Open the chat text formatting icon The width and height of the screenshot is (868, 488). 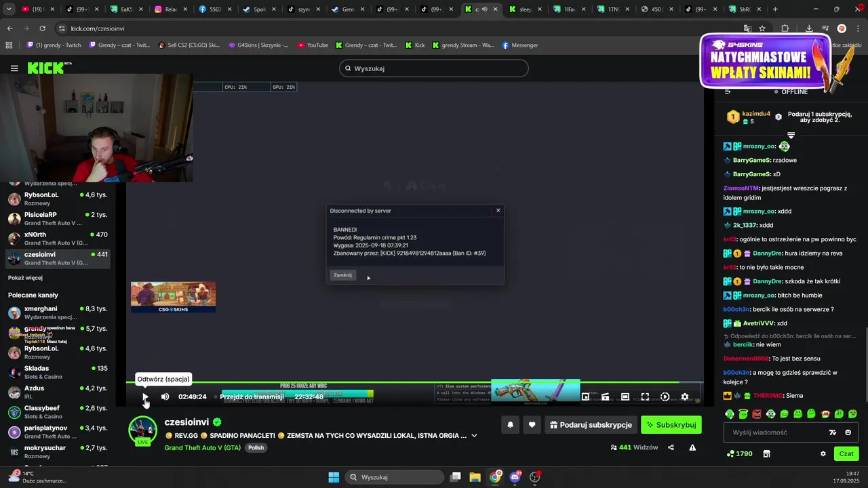pyautogui.click(x=833, y=432)
